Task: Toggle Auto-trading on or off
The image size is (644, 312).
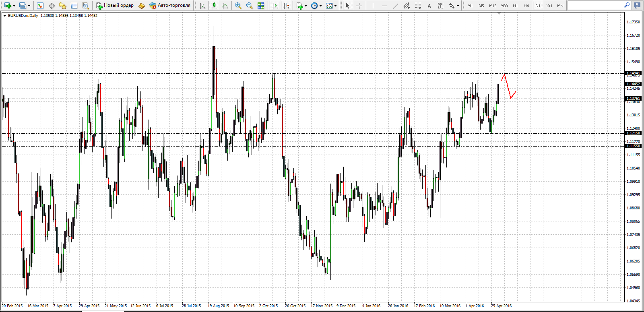Action: point(169,6)
